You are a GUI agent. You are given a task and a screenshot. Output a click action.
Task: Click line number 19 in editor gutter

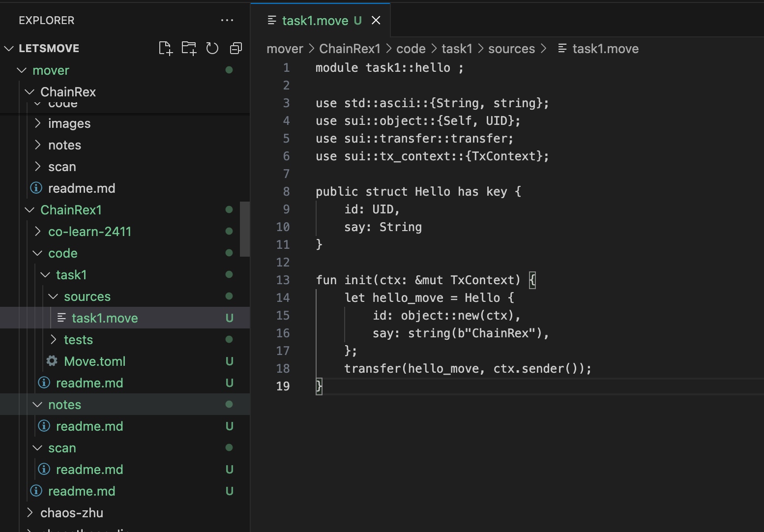pos(283,386)
